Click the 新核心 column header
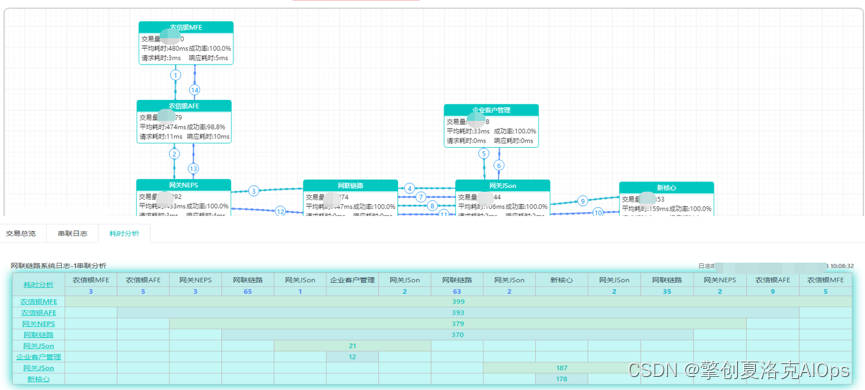 coord(562,280)
